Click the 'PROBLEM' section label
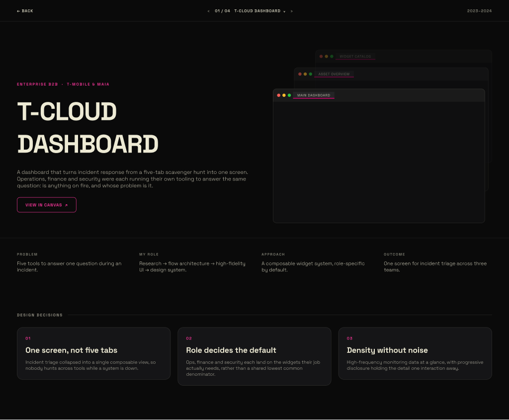This screenshot has width=509, height=420. point(27,254)
